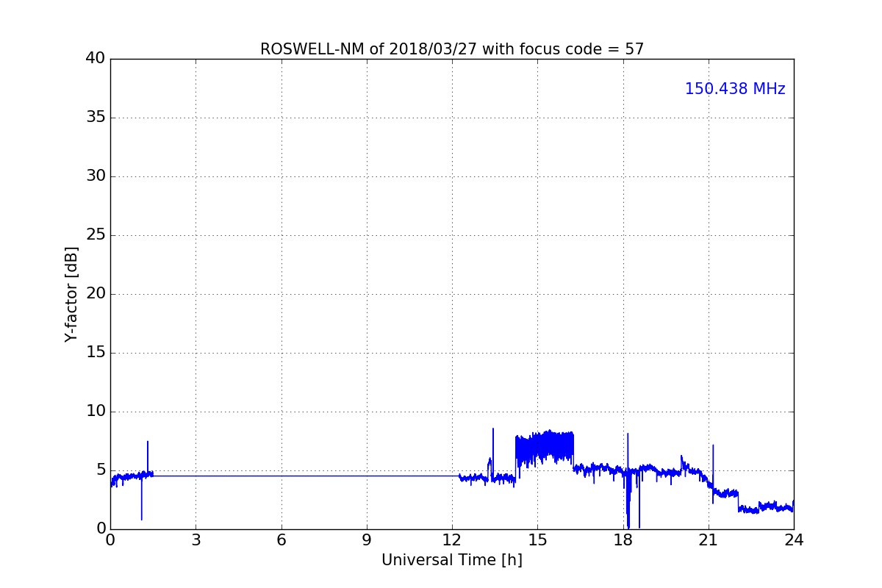Click x-axis tick label 9
Viewport: 882px width, 588px height.
(x=367, y=540)
